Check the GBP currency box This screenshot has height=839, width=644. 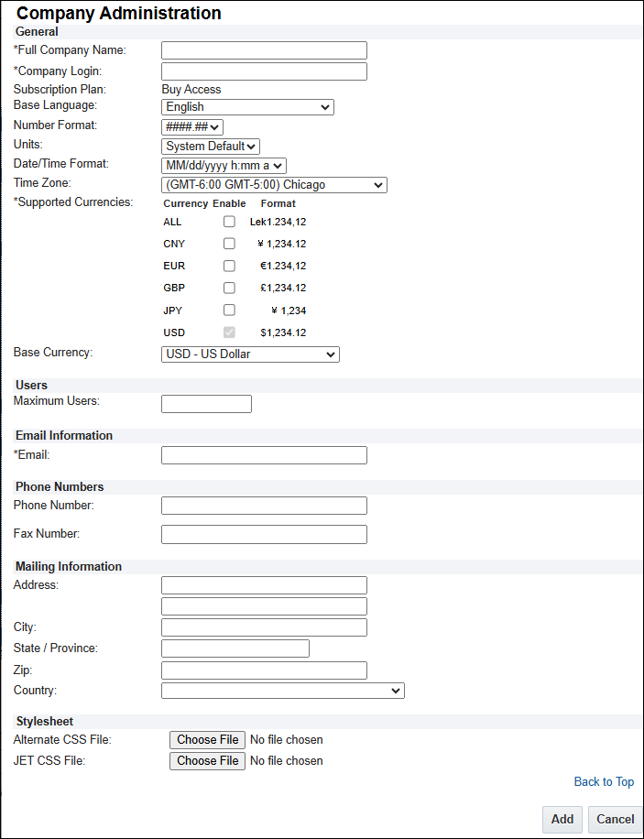tap(229, 288)
